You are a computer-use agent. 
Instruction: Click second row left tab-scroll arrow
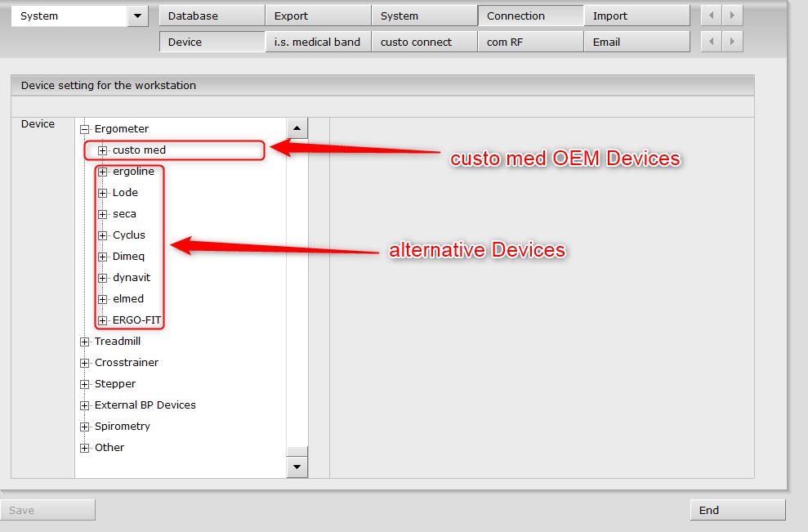[712, 42]
